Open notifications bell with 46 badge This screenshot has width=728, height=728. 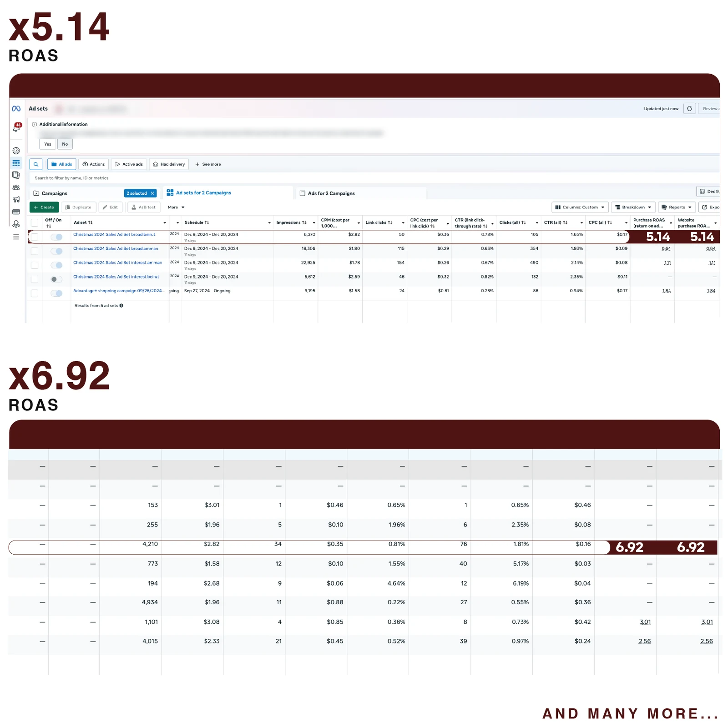click(17, 127)
